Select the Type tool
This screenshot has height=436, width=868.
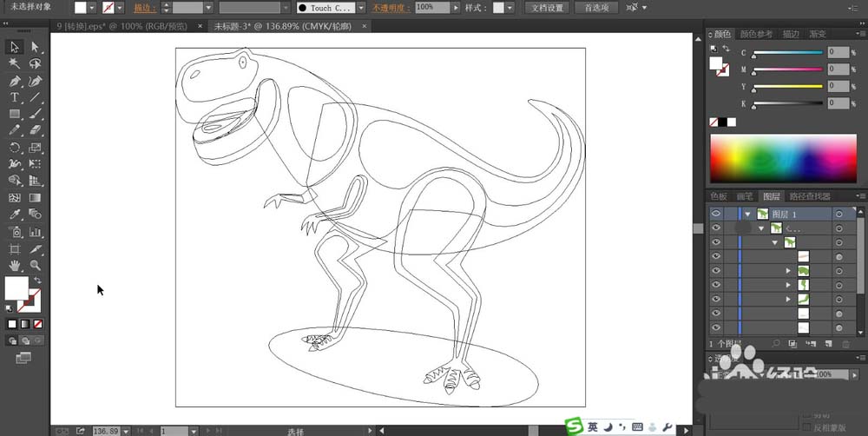click(15, 97)
